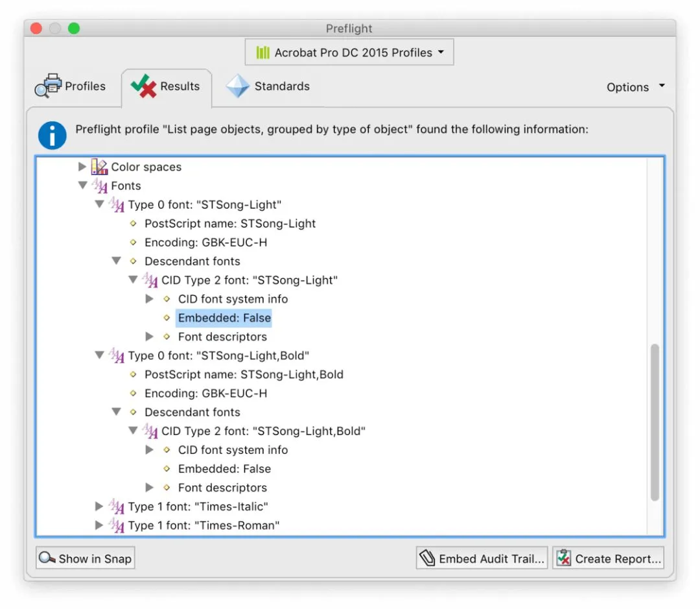Click the Create Report button
Screen dimensions: 700x609
[x=608, y=558]
